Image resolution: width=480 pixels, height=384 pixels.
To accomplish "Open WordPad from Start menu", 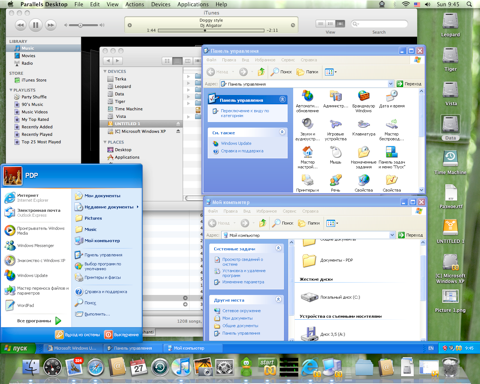I will (x=36, y=305).
